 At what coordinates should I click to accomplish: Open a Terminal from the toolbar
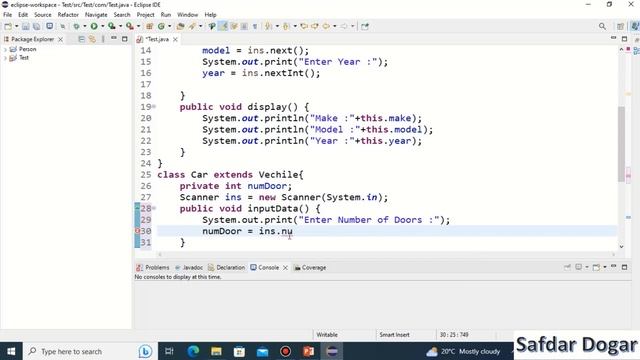(x=49, y=26)
